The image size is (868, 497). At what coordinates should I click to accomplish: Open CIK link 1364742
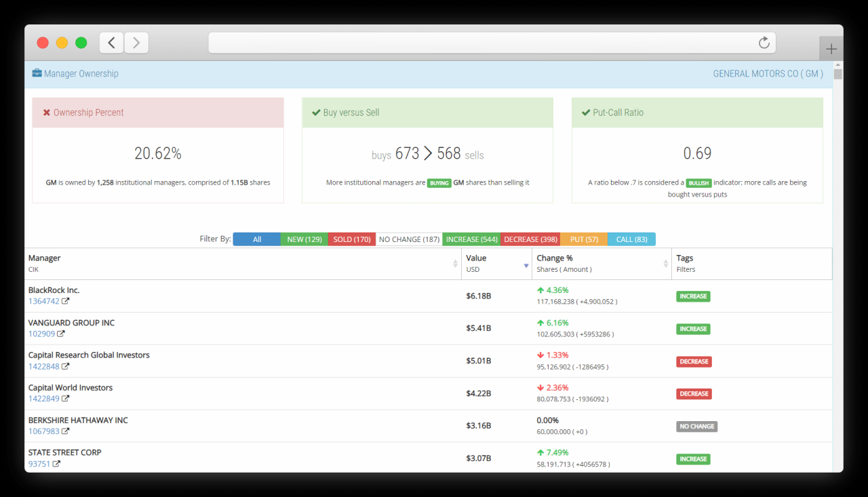[43, 301]
